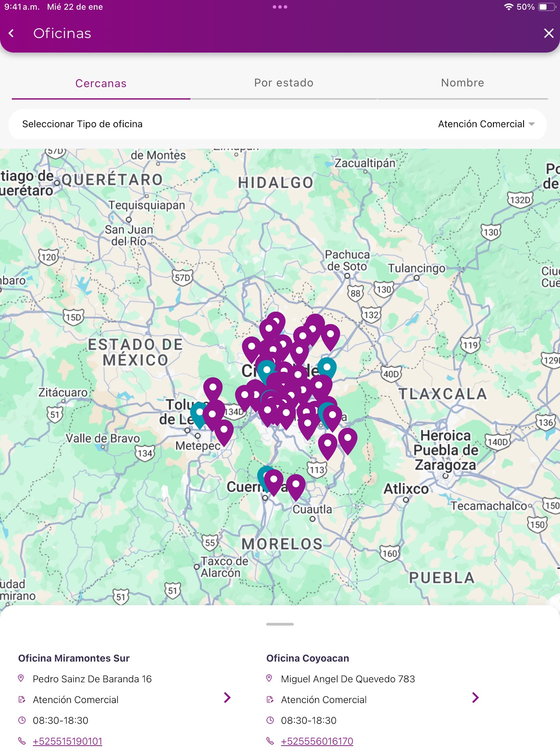Tap the MORELOS state label on map
The width and height of the screenshot is (560, 747).
pyautogui.click(x=282, y=544)
